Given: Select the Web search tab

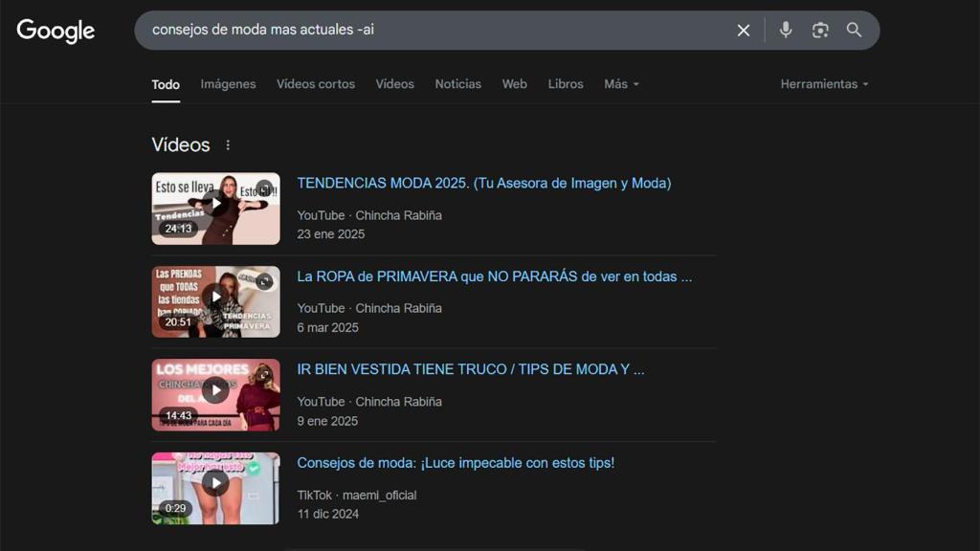Looking at the screenshot, I should 514,84.
